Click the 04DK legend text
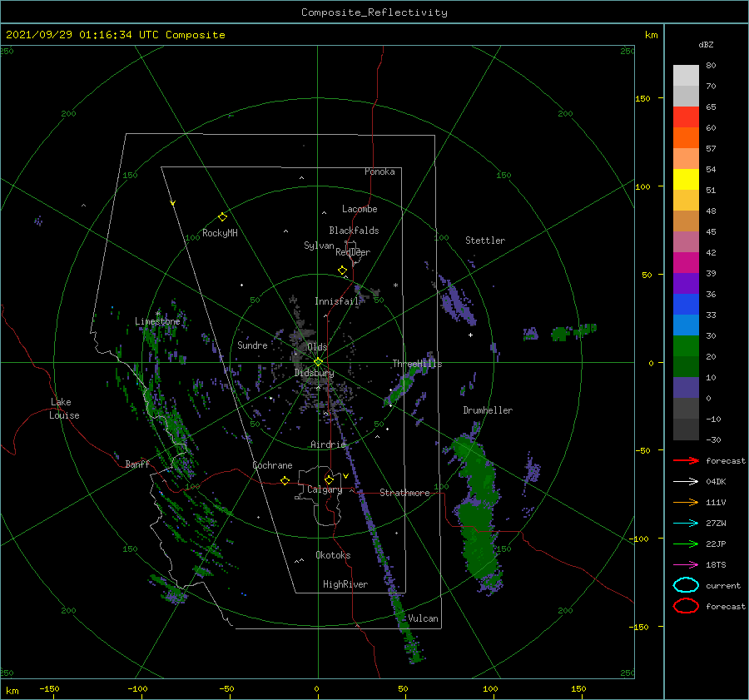This screenshot has width=749, height=700. (x=716, y=482)
